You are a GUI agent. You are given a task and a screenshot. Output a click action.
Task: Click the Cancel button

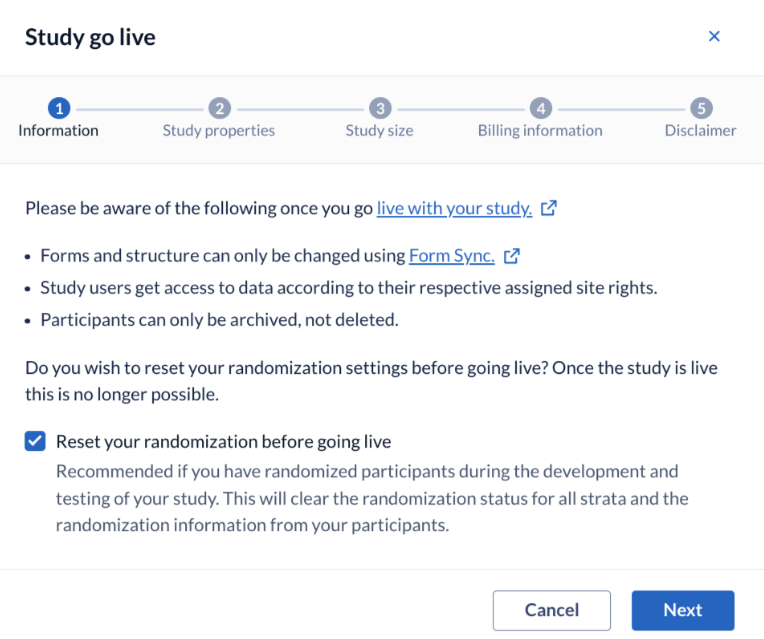coord(552,610)
